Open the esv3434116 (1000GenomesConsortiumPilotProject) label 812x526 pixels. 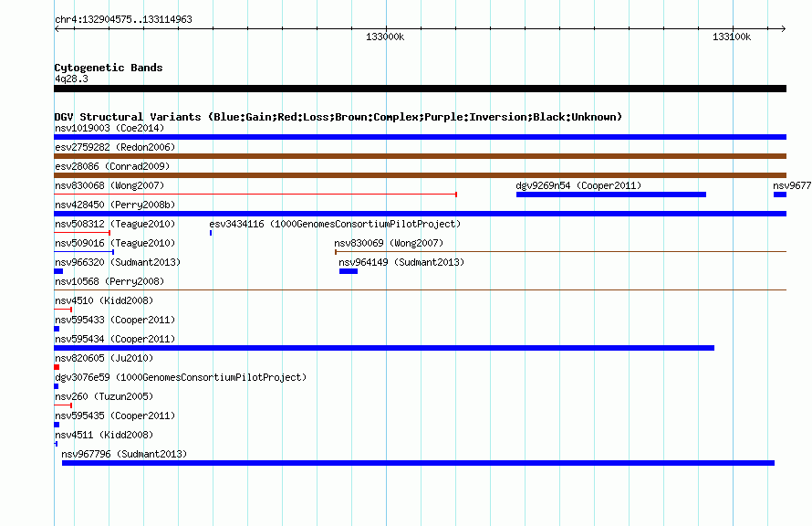coord(335,224)
